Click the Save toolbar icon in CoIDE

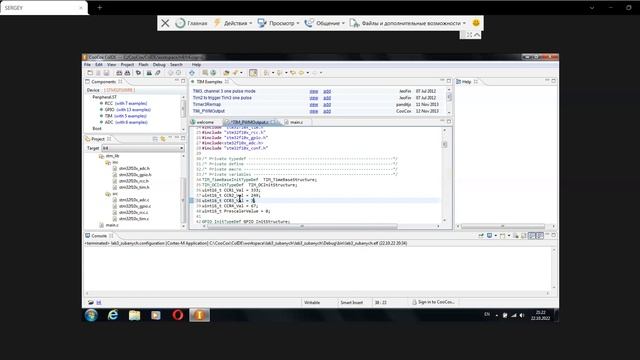click(106, 73)
